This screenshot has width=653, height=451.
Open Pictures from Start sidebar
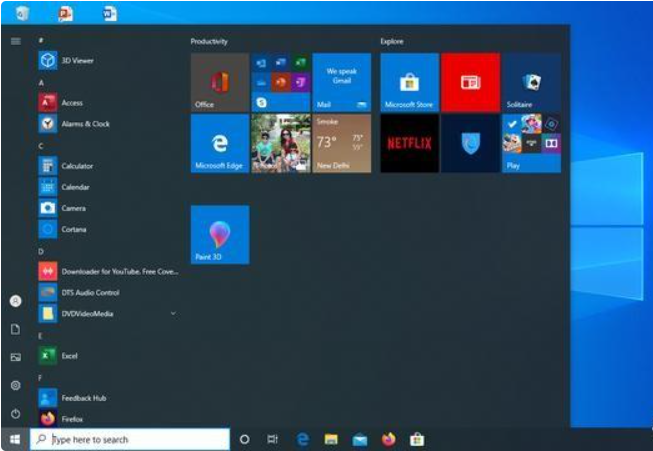tap(16, 357)
